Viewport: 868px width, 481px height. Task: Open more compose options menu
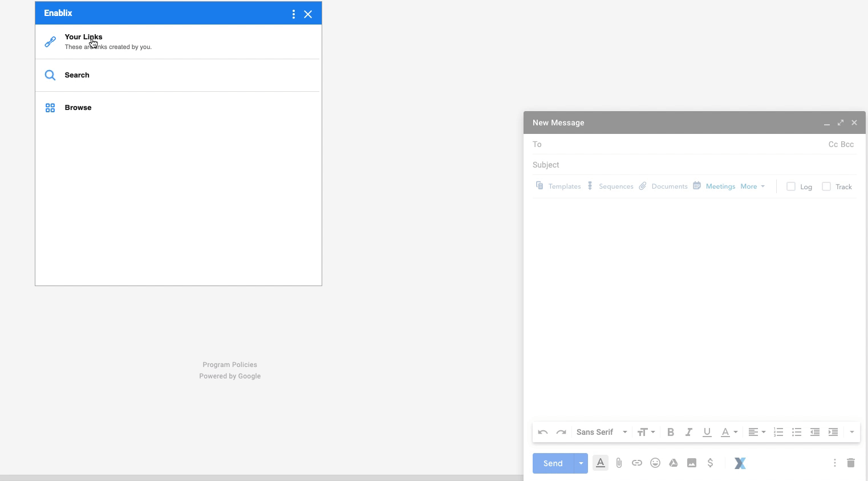point(834,463)
